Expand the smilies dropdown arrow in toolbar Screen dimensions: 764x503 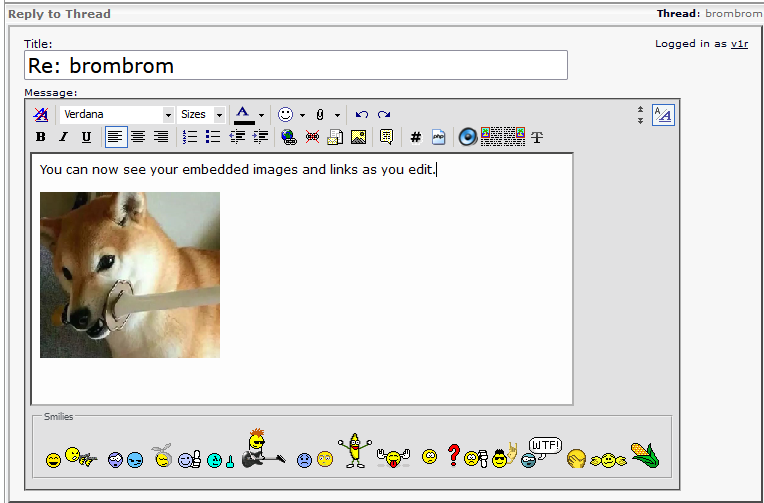[303, 116]
